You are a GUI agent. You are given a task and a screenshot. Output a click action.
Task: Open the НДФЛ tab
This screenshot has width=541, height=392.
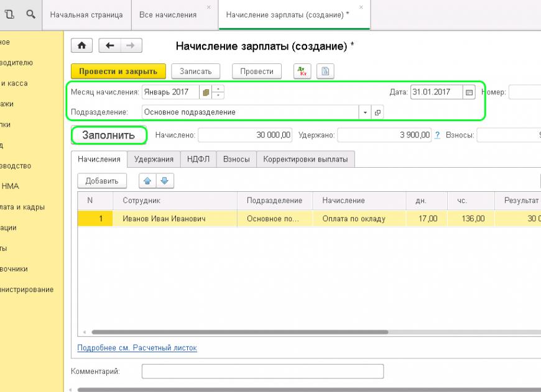coord(198,159)
